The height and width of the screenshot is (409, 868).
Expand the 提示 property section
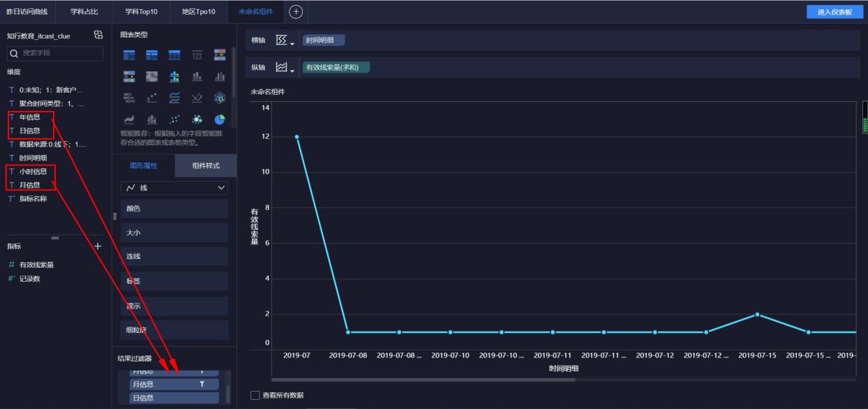(x=174, y=306)
